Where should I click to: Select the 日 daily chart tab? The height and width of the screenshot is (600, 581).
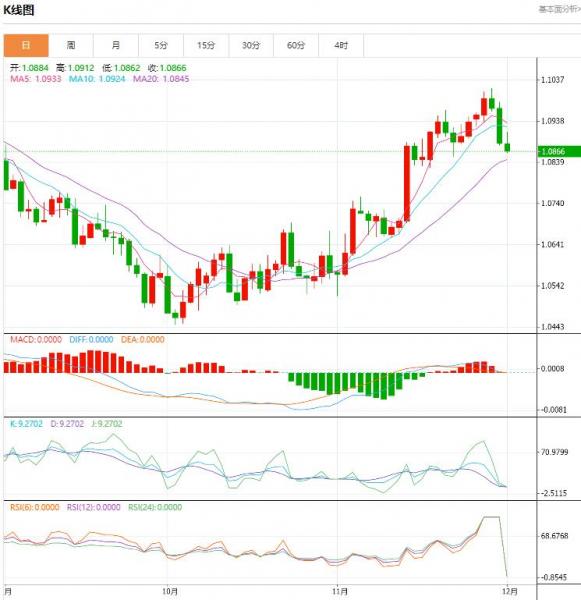tap(26, 46)
